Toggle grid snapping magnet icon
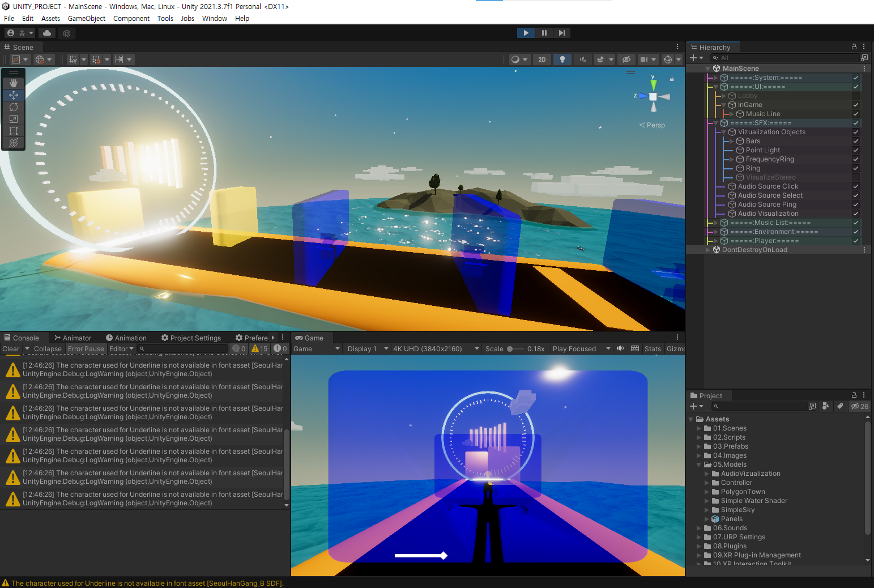This screenshot has height=588, width=874. tap(96, 59)
